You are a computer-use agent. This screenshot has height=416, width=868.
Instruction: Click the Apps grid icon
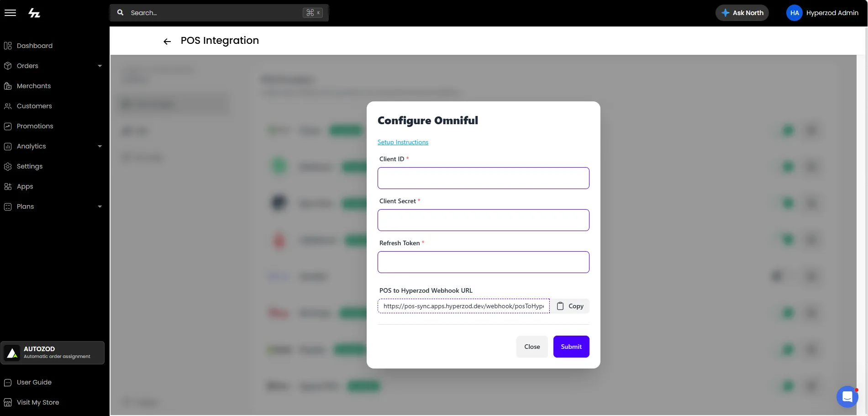click(x=8, y=186)
